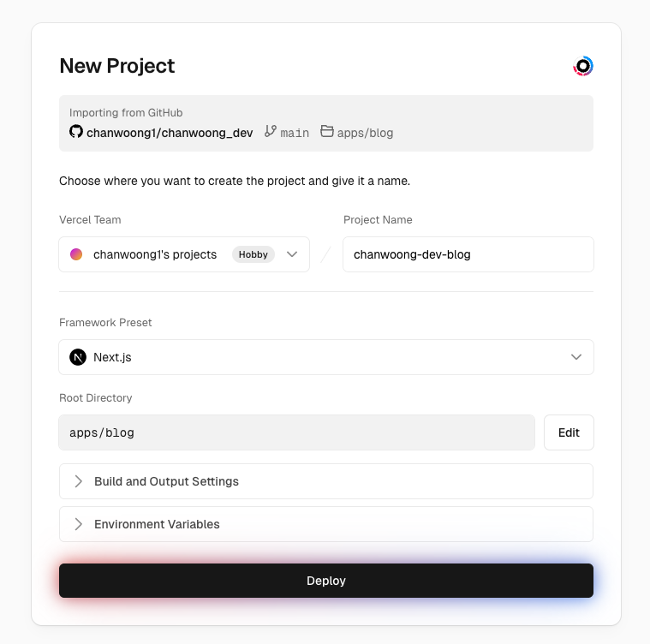This screenshot has width=650, height=644.
Task: Click the folder icon next to apps/blog
Action: tap(327, 132)
